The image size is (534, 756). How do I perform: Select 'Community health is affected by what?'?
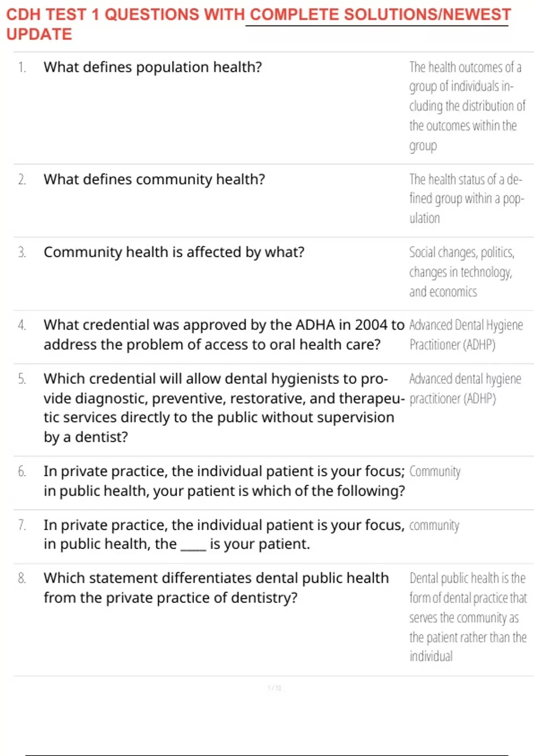point(174,252)
